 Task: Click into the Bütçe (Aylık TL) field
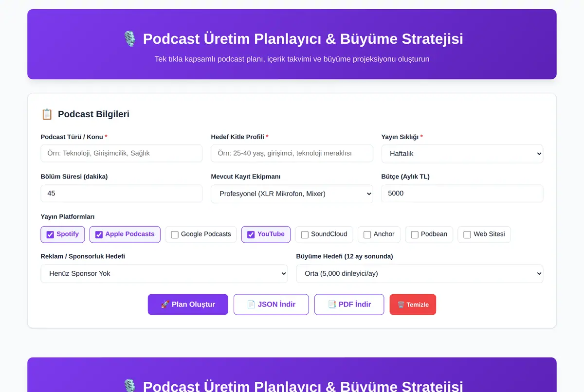point(462,194)
